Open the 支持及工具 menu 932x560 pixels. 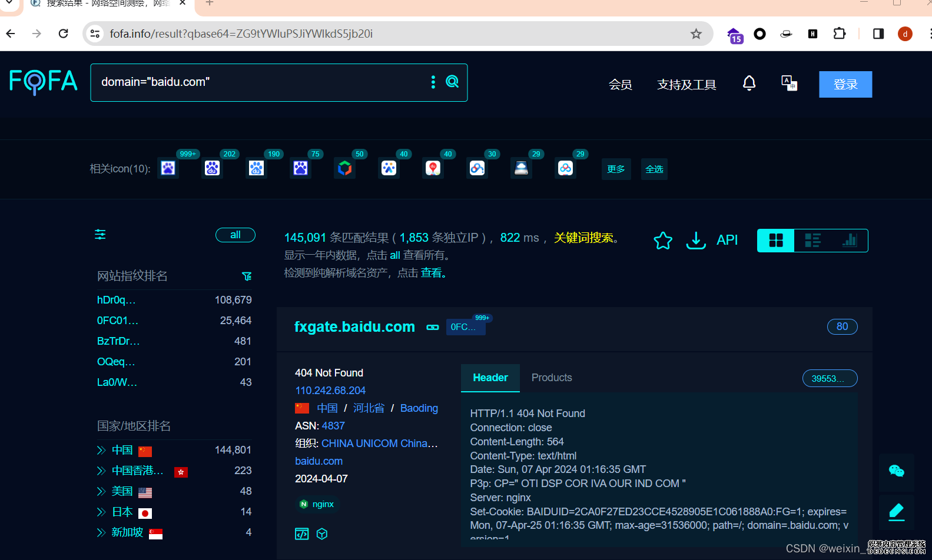coord(686,85)
